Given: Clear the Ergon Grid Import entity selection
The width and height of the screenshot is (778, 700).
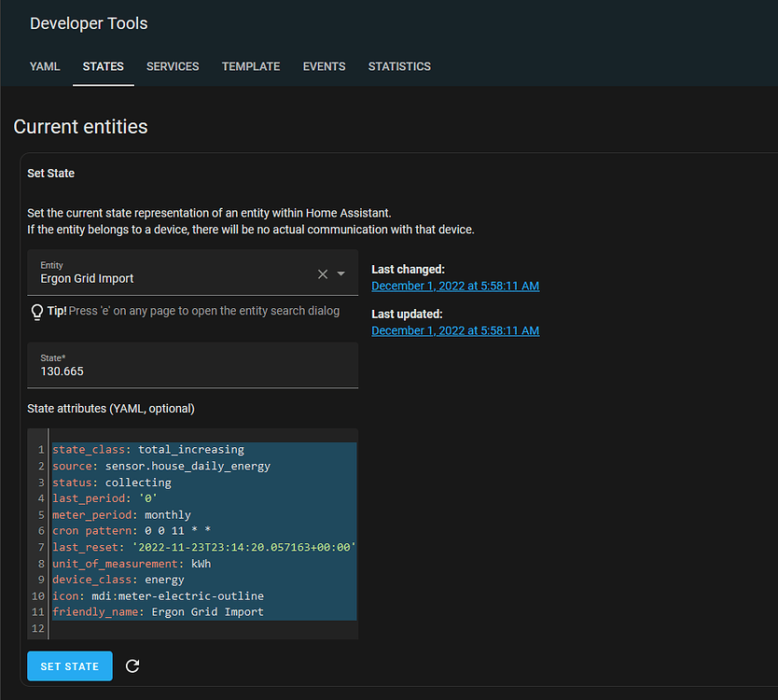Looking at the screenshot, I should point(323,273).
